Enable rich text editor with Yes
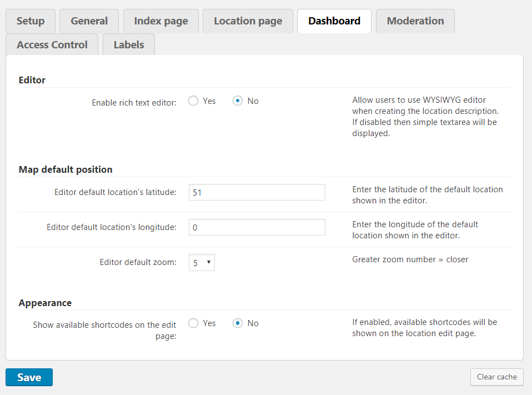 coord(193,101)
